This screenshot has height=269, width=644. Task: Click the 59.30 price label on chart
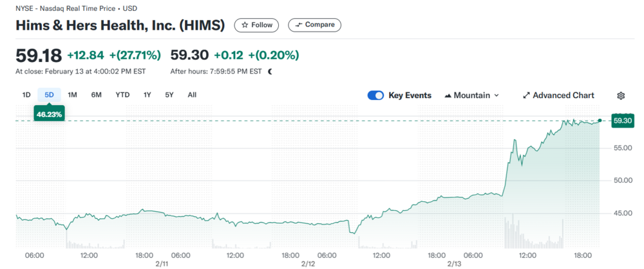pos(622,121)
